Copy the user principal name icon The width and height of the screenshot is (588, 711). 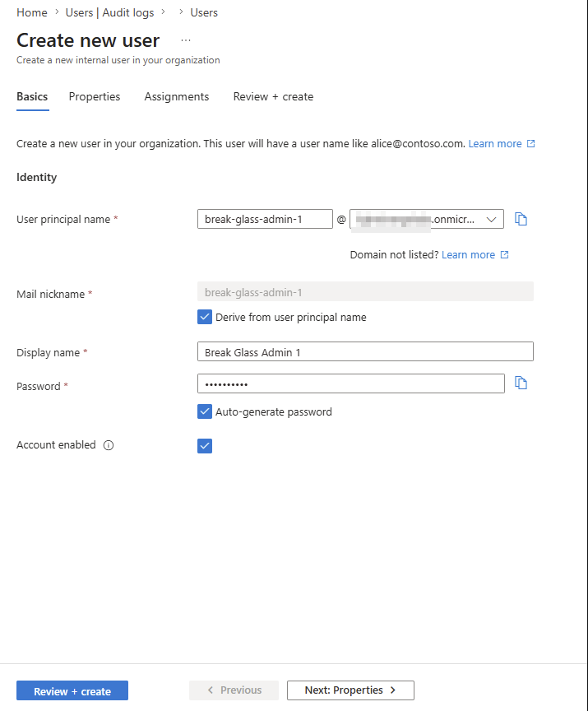(x=521, y=219)
